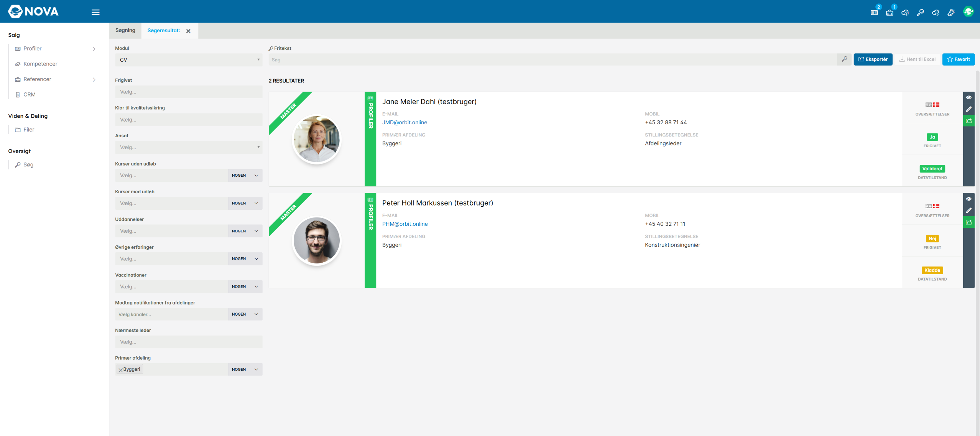Expand the Referencer sidebar item

94,79
